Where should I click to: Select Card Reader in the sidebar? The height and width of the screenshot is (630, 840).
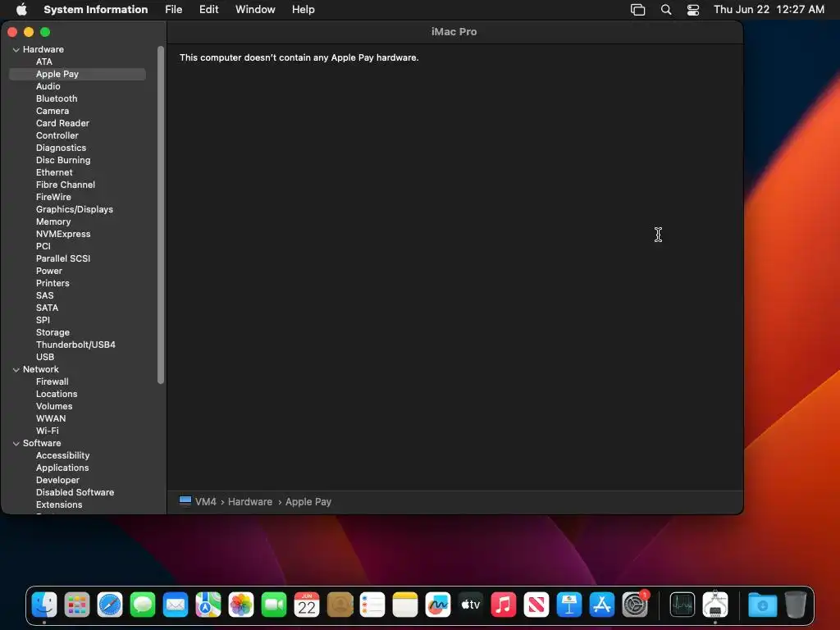[62, 123]
